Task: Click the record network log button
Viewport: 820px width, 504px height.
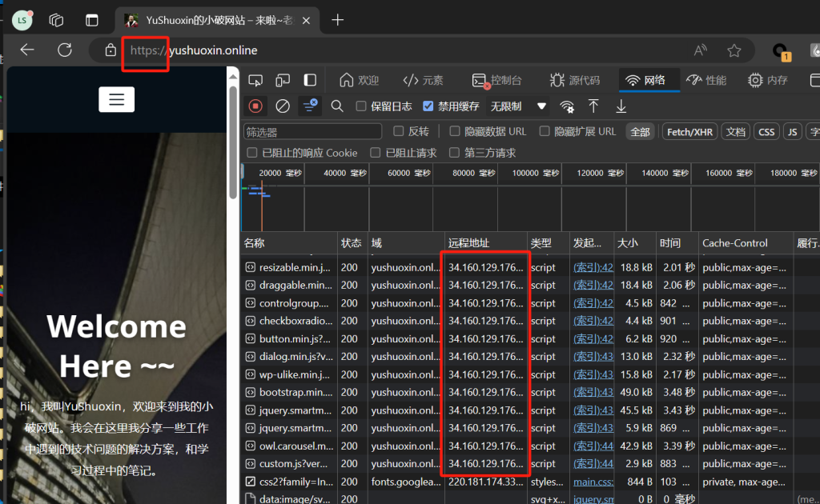Action: (255, 106)
